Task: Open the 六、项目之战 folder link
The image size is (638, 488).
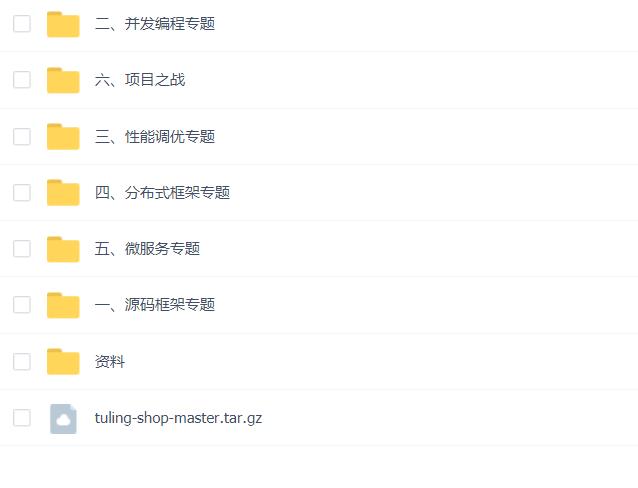Action: 140,80
